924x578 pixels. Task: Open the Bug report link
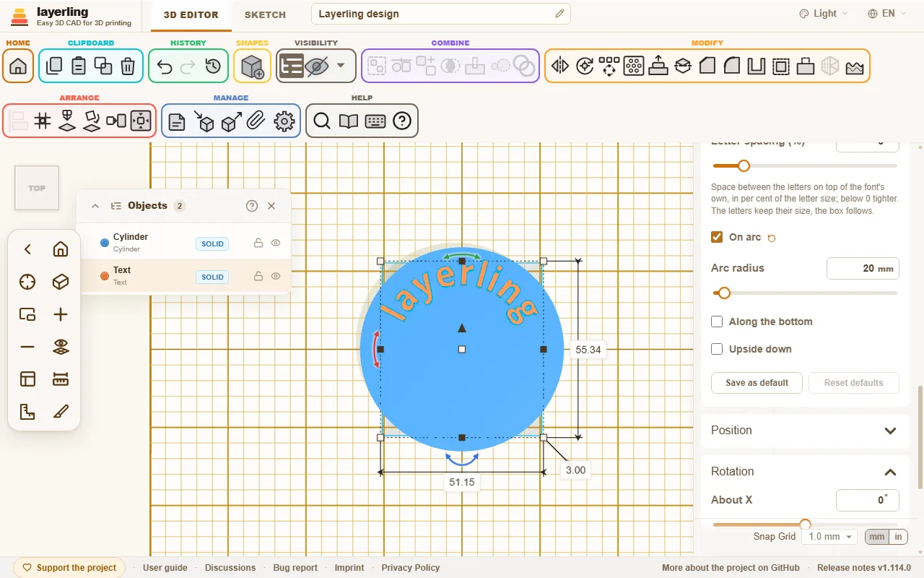coord(295,568)
